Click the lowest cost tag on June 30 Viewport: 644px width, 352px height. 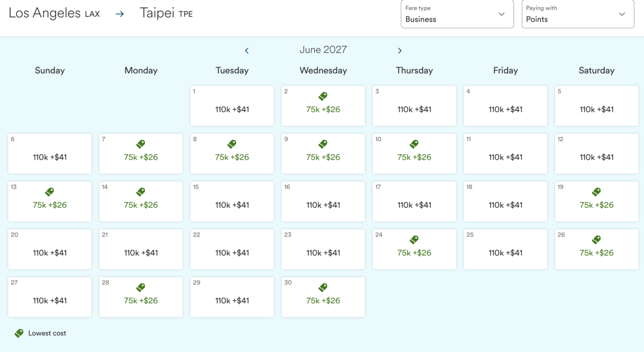coord(323,287)
